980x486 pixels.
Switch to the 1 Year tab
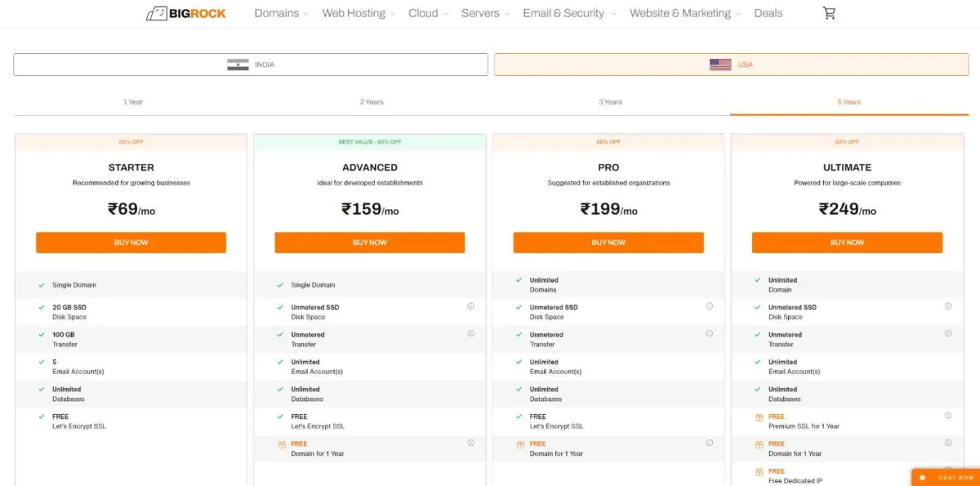pos(133,102)
